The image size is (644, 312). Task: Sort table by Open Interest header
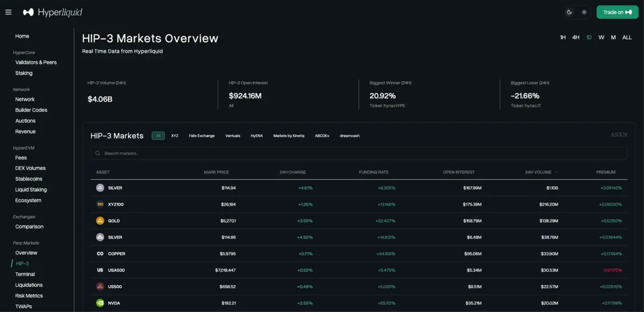tap(459, 172)
